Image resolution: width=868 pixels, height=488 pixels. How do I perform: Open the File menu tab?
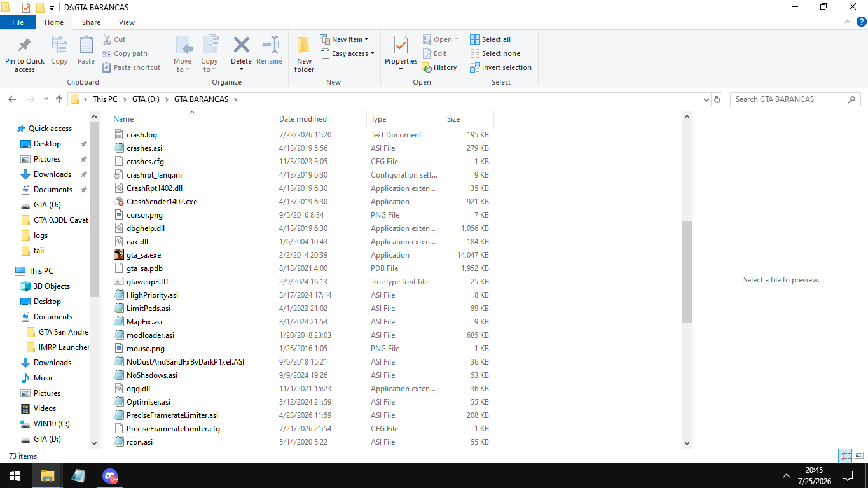tap(18, 22)
